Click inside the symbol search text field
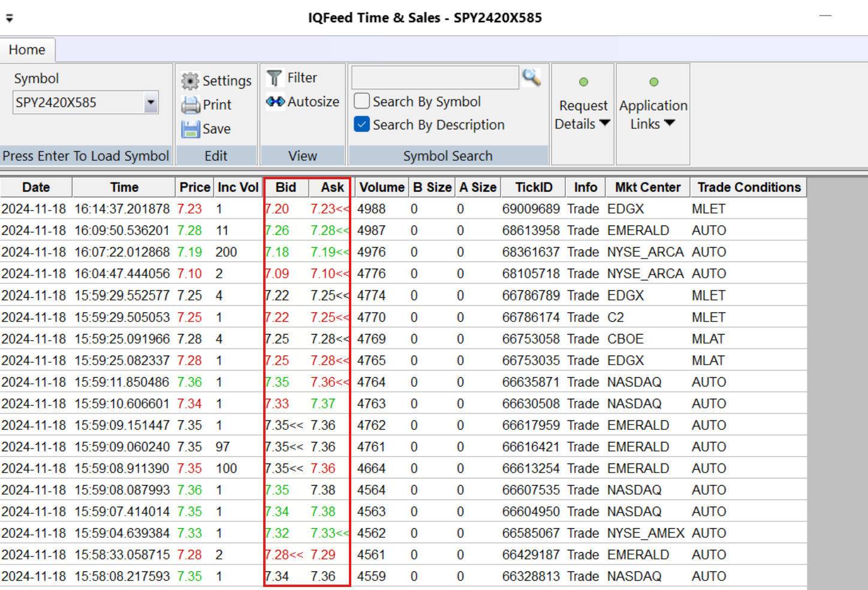This screenshot has width=868, height=590. coord(435,78)
